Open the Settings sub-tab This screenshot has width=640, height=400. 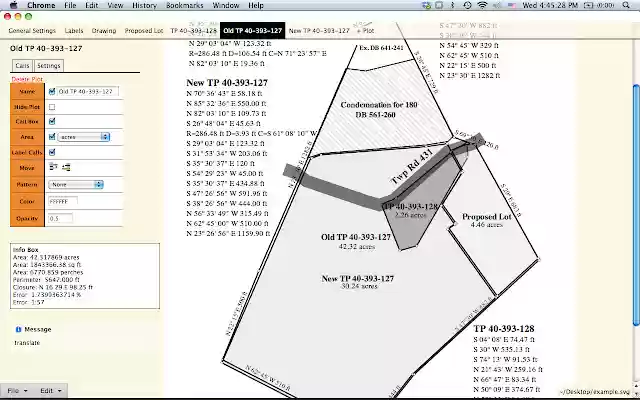pos(49,66)
